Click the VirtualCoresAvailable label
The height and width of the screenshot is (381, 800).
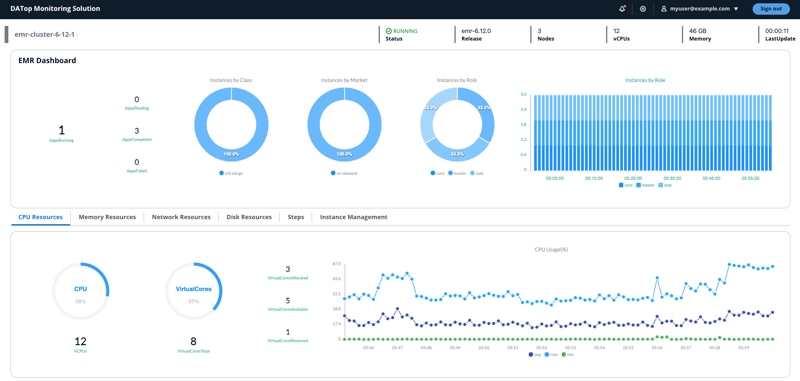pyautogui.click(x=288, y=309)
